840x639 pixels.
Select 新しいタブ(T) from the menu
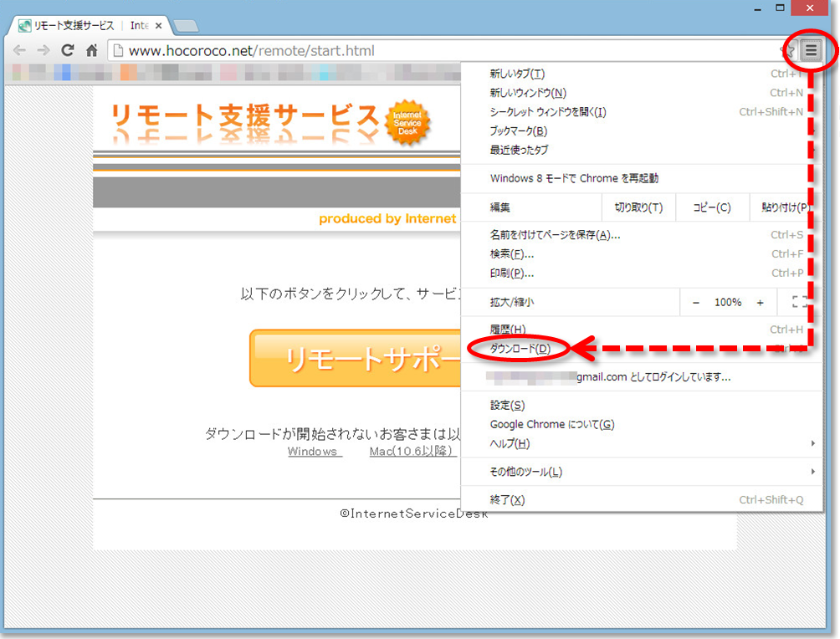pos(641,74)
